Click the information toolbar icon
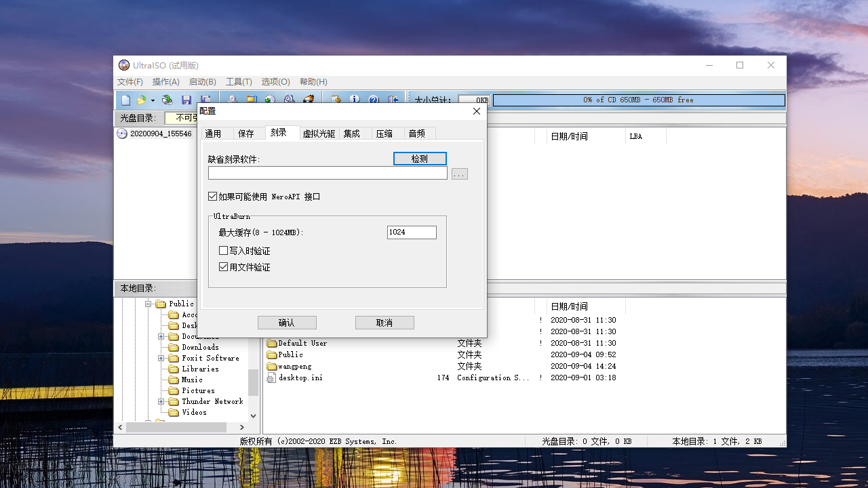 [355, 100]
